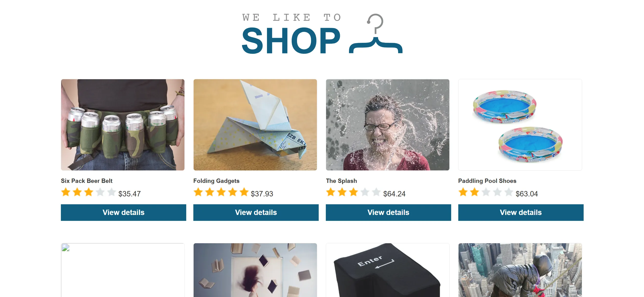Open the skyscraper climber product image
The width and height of the screenshot is (644, 297).
520,270
